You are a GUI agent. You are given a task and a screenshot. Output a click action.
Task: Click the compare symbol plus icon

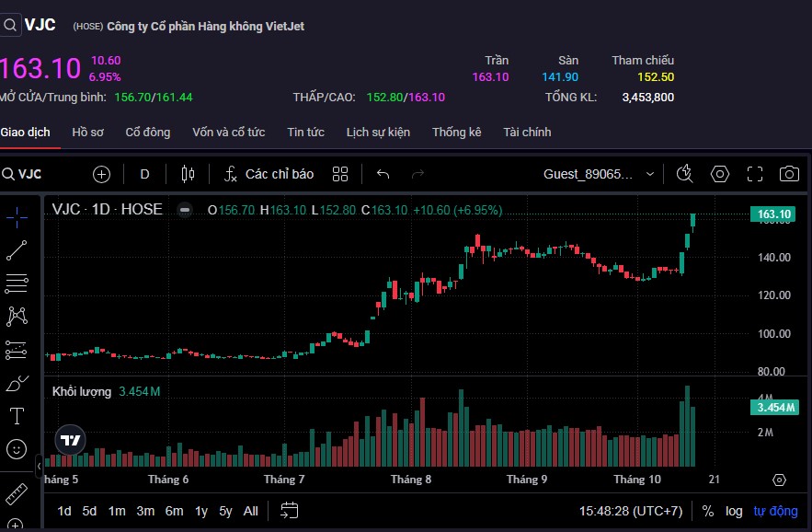tap(101, 174)
